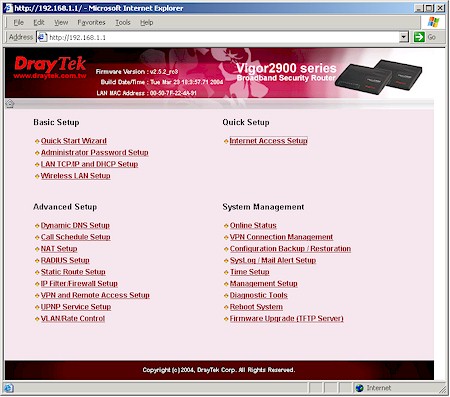This screenshot has height=397, width=450.
Task: Click the Internet Explorer title bar icon
Action: point(8,8)
